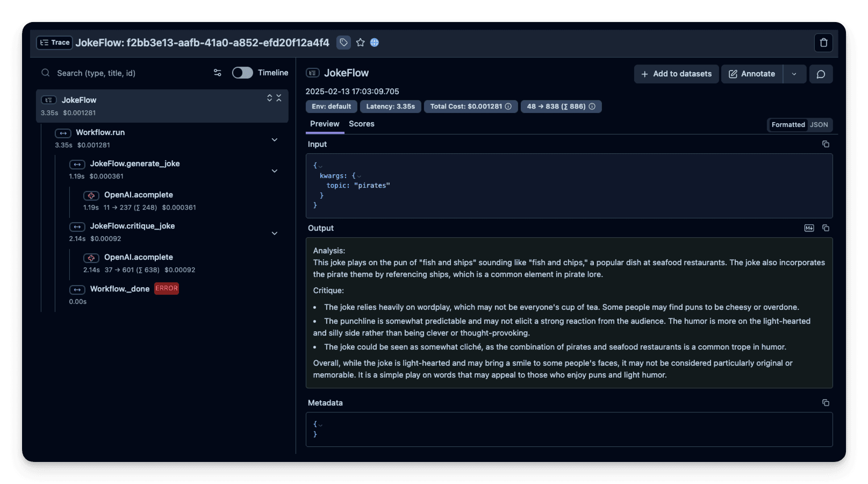Click the blue globe public-sharing icon

click(x=375, y=42)
